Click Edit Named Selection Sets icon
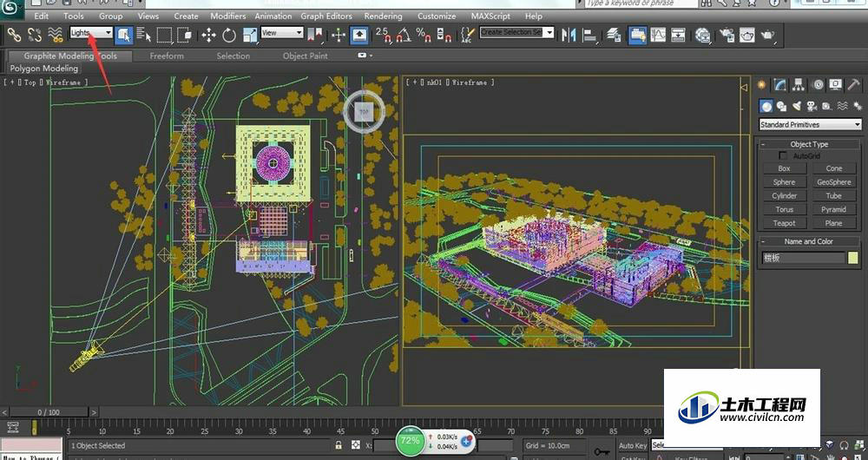 pos(468,35)
